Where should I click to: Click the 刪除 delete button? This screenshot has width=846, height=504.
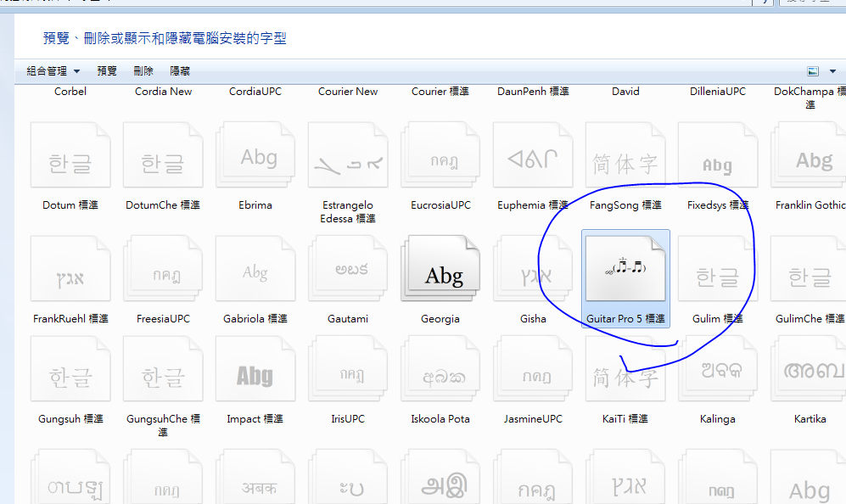(143, 71)
